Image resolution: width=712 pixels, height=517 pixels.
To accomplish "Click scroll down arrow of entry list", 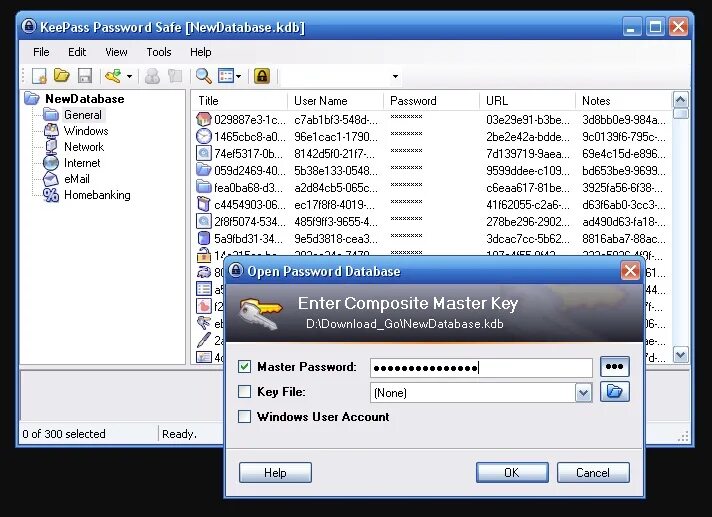I will pyautogui.click(x=680, y=355).
